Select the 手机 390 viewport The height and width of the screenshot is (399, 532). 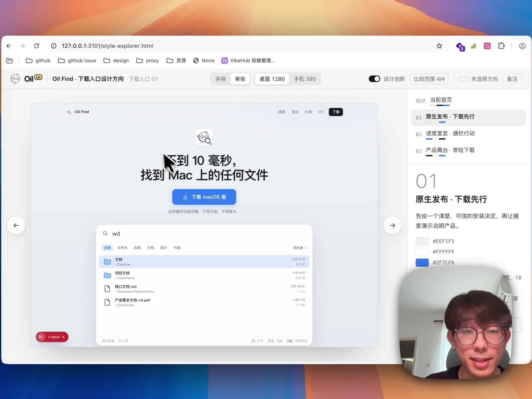(305, 79)
